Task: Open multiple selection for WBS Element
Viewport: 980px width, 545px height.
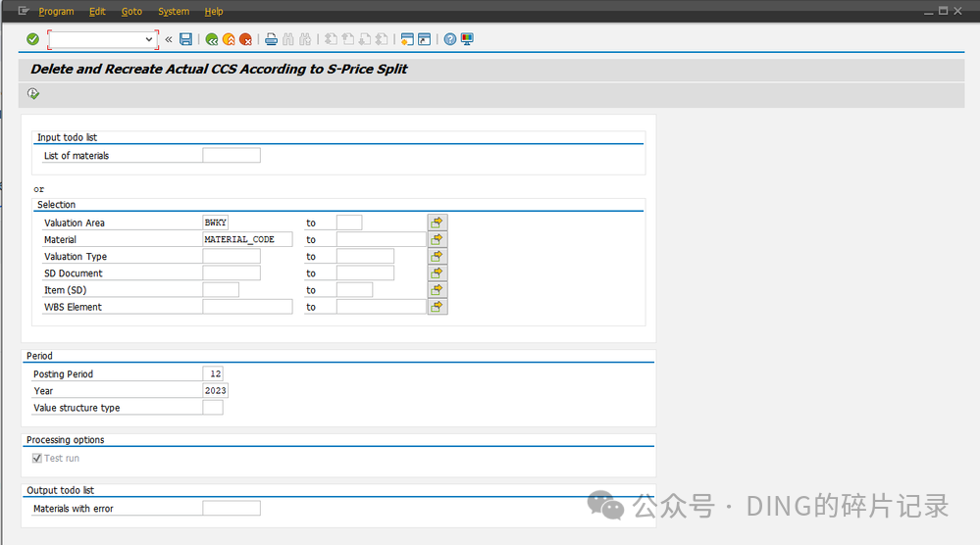Action: point(438,307)
